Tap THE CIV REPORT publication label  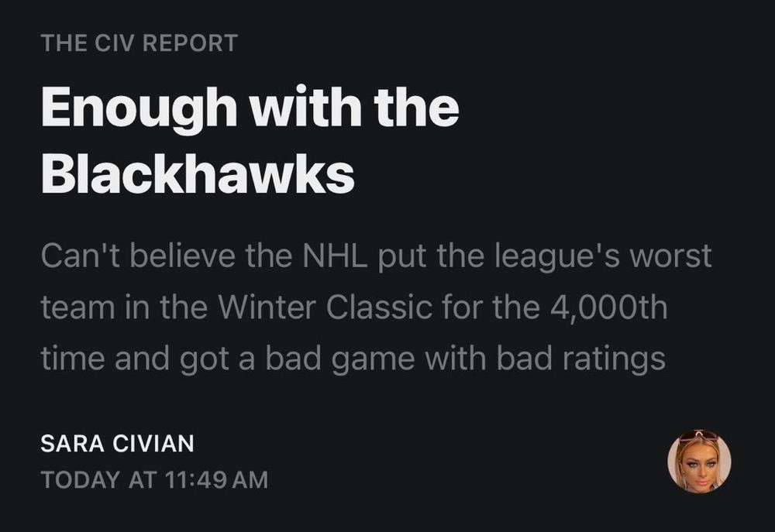pyautogui.click(x=139, y=43)
